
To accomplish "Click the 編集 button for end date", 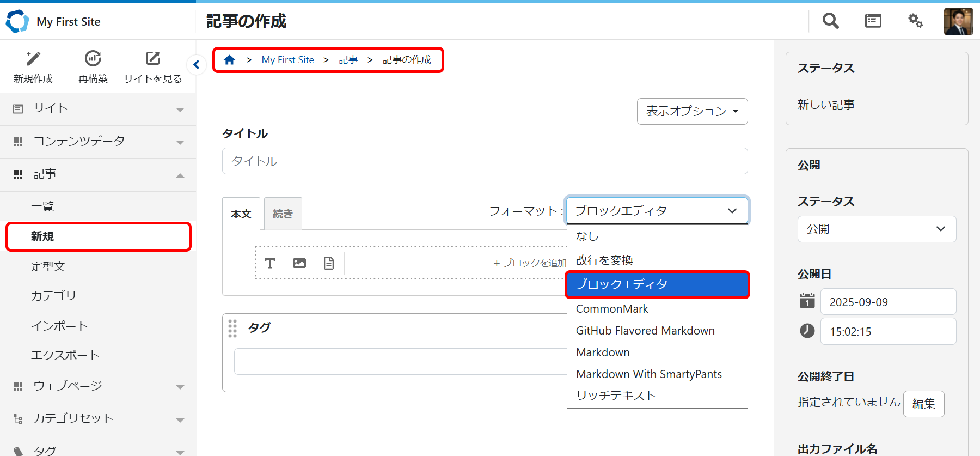I will [923, 404].
